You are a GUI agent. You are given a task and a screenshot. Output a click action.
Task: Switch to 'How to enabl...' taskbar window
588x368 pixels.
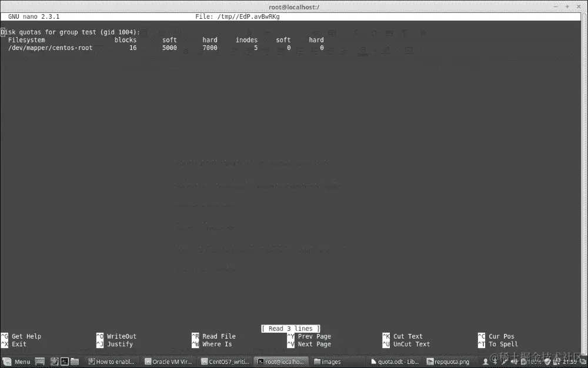coord(111,362)
